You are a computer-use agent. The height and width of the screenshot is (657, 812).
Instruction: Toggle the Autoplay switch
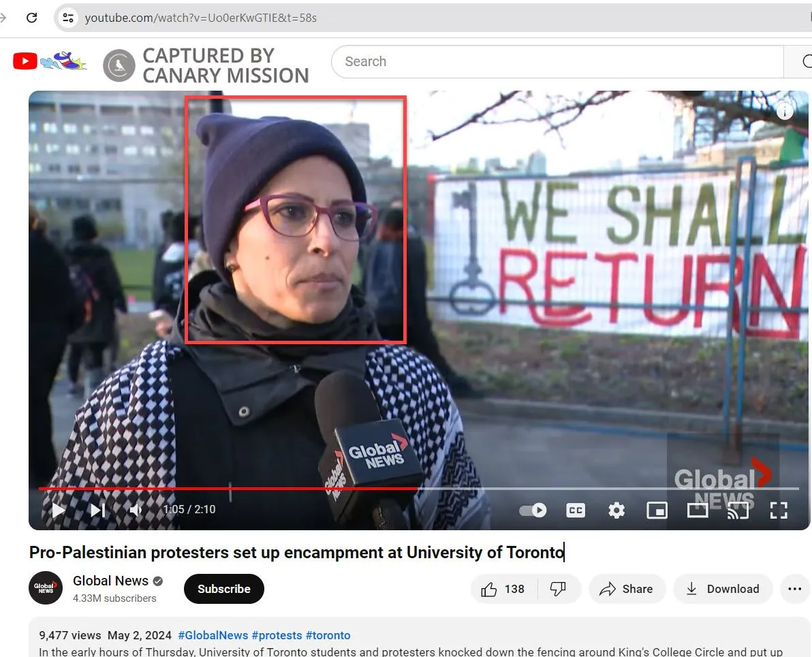533,510
